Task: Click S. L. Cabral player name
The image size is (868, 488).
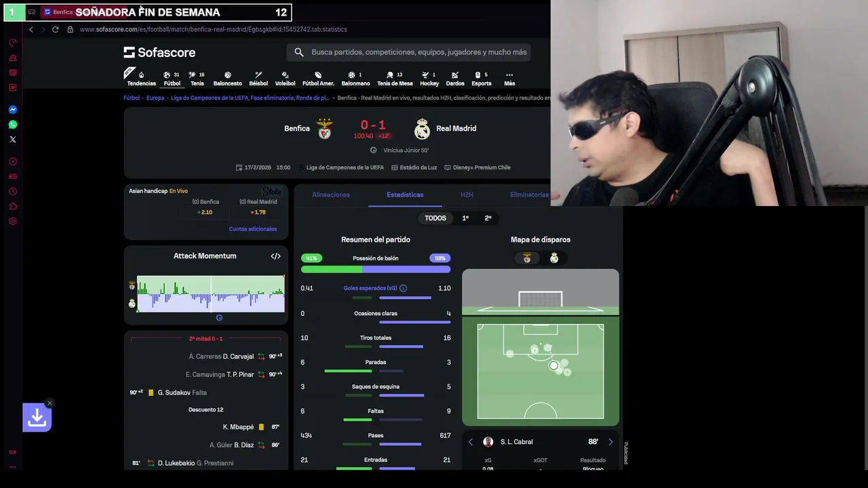Action: (x=517, y=442)
